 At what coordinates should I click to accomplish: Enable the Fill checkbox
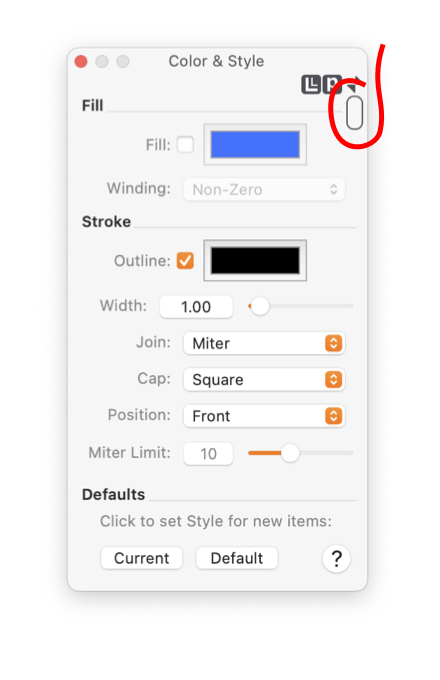pos(185,145)
